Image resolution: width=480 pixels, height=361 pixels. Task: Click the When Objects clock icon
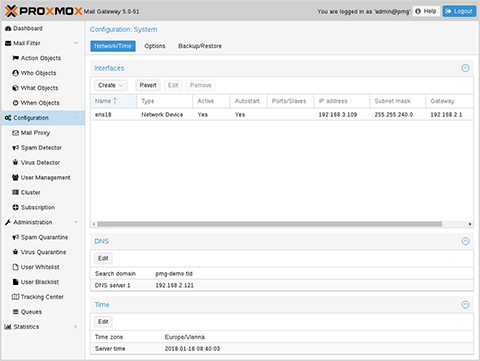pyautogui.click(x=15, y=103)
